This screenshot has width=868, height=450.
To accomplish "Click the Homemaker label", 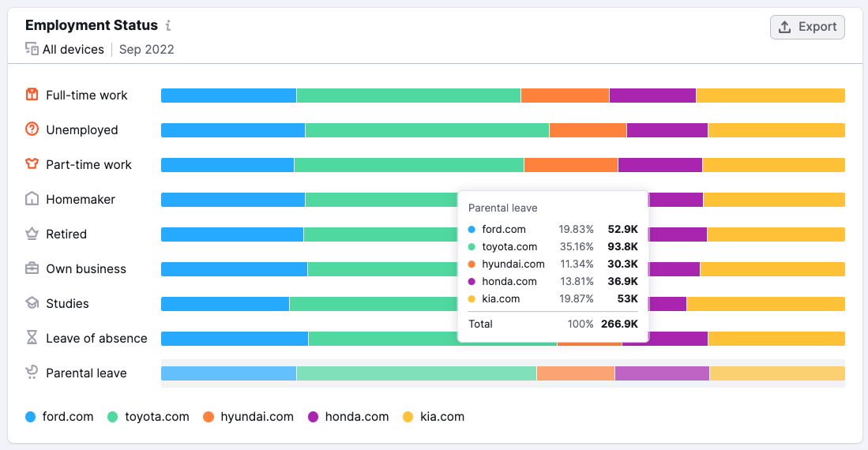I will (x=81, y=200).
